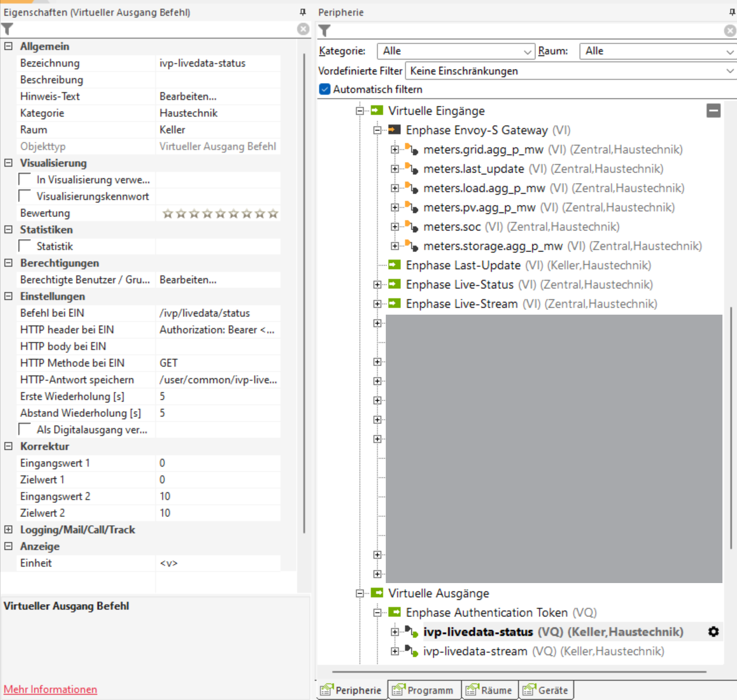Switch to the Programm tab
This screenshot has width=737, height=700.
pyautogui.click(x=424, y=690)
